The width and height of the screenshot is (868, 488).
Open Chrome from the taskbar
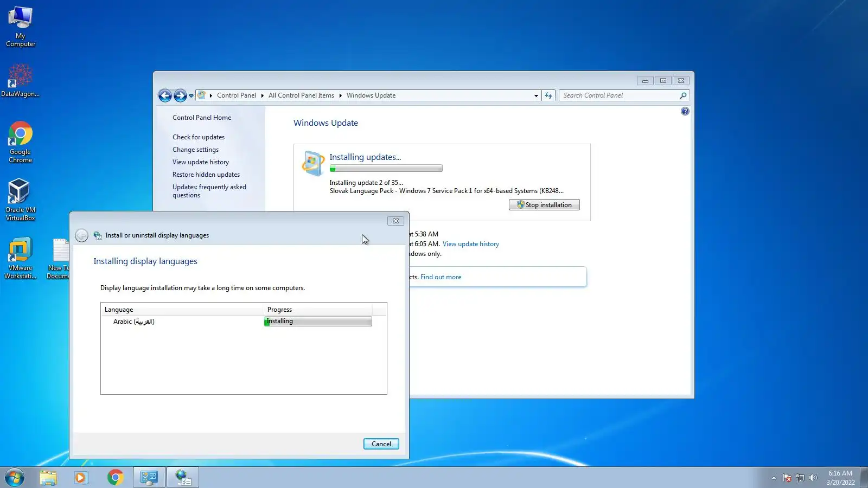115,478
